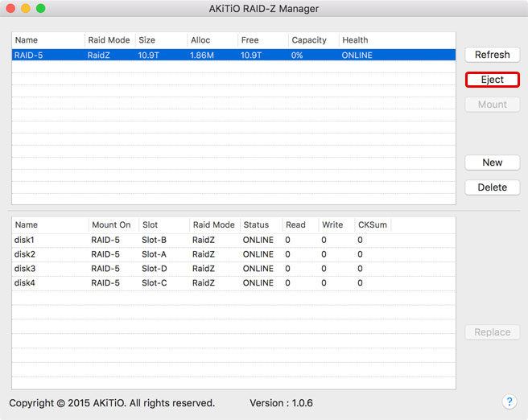Click the green fullscreen window button
This screenshot has height=420, width=528.
pos(41,8)
